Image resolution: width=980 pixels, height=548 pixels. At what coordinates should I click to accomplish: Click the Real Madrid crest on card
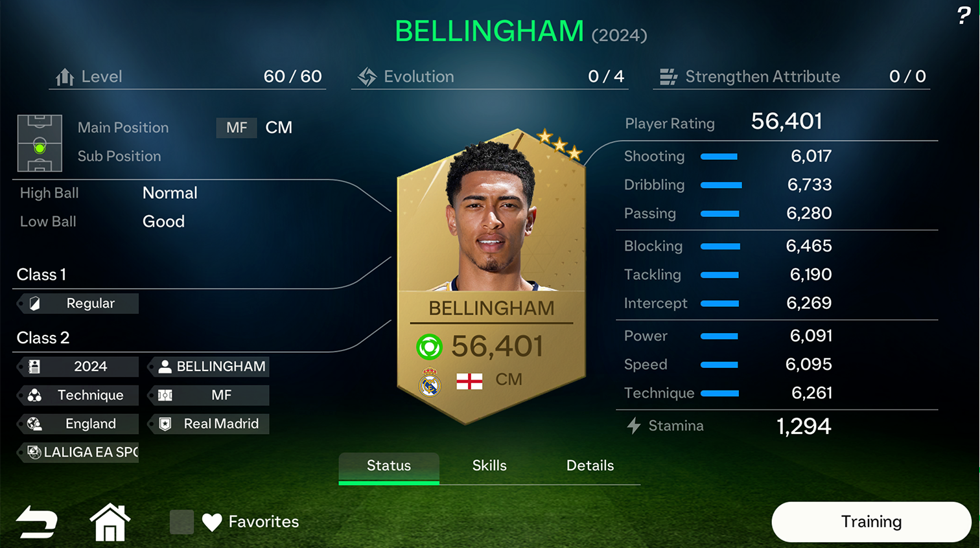pos(430,382)
